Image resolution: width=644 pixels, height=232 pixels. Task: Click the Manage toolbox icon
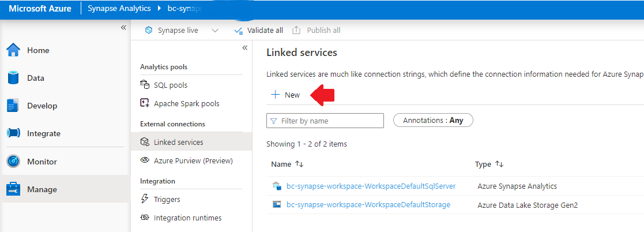13,189
